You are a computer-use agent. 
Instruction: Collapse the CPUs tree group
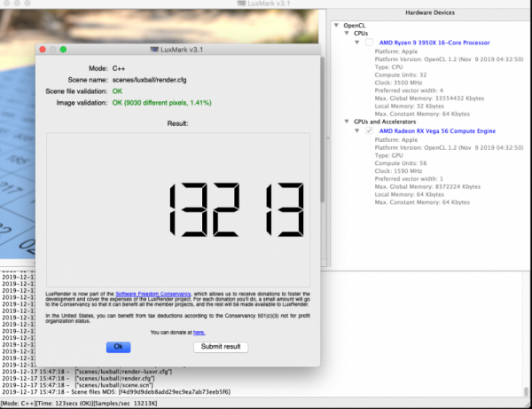coord(347,33)
